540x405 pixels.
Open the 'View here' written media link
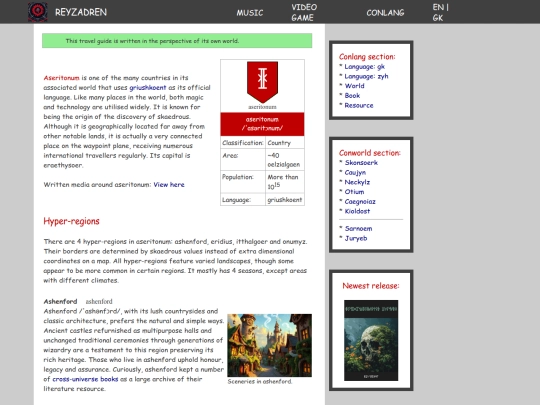(169, 185)
